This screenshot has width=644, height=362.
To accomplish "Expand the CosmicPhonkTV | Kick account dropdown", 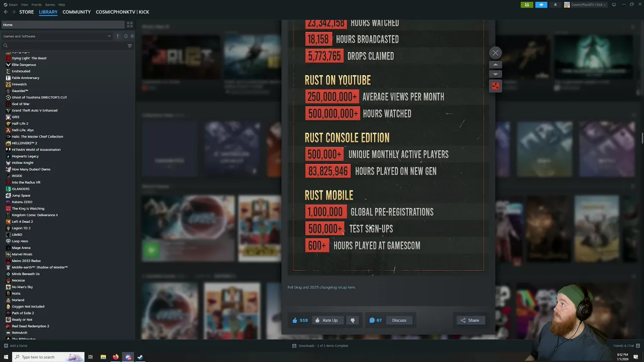I will pos(585,5).
